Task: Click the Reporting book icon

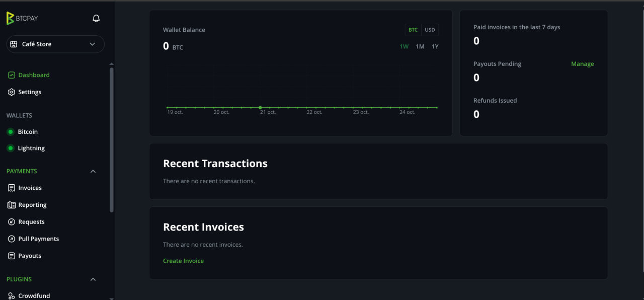Action: [x=11, y=205]
